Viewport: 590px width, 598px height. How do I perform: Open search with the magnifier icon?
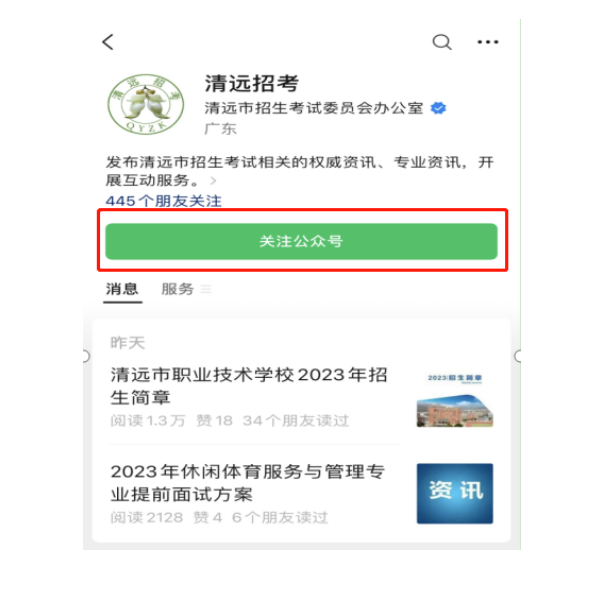coord(442,42)
